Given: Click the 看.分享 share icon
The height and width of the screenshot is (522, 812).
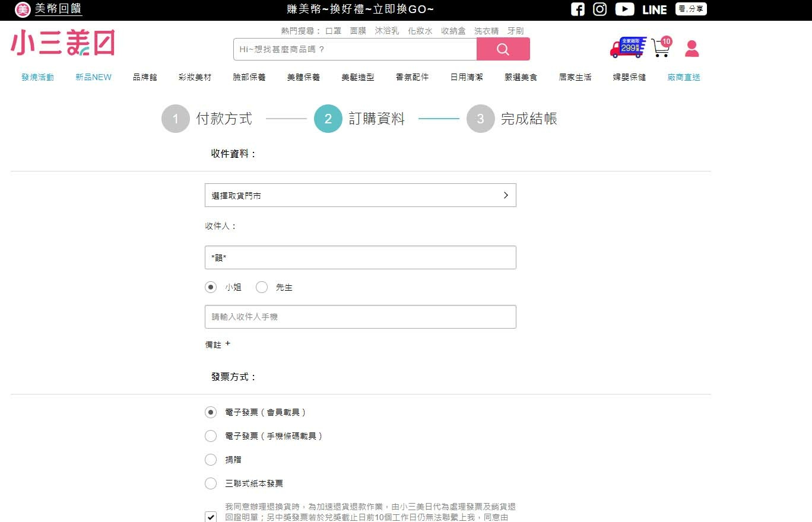Looking at the screenshot, I should click(x=691, y=9).
